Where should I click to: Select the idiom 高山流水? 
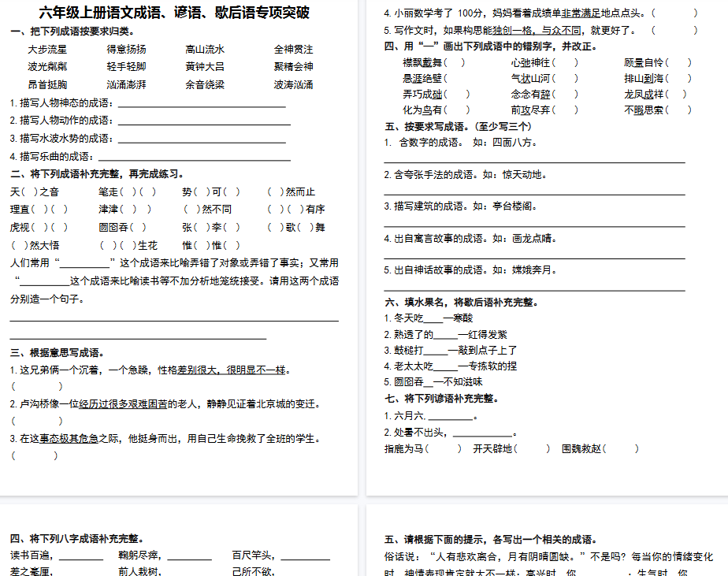(x=205, y=49)
